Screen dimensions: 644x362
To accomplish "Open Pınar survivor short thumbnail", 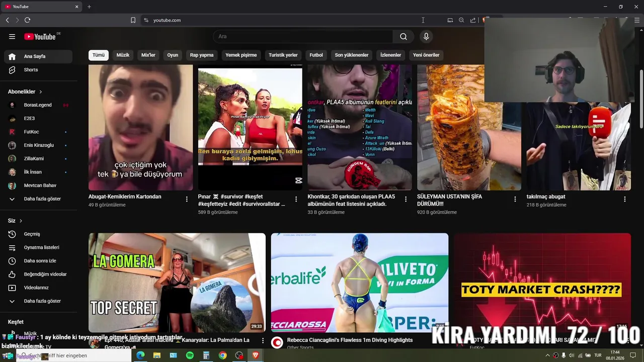I will (x=250, y=127).
